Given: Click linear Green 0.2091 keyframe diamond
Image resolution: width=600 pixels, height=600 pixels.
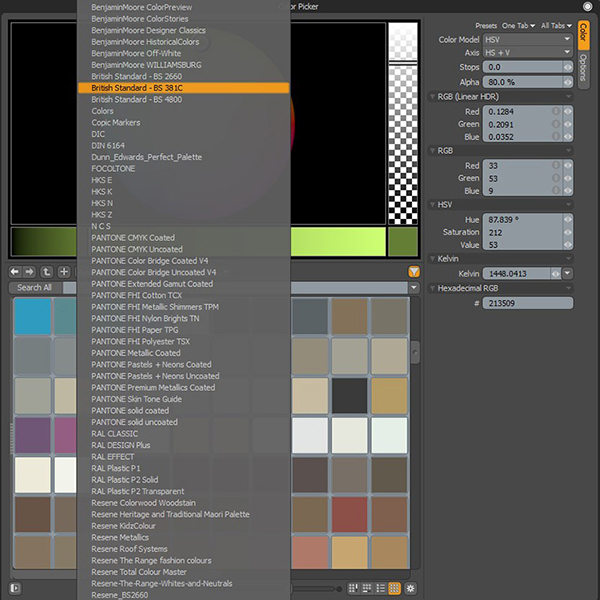Looking at the screenshot, I should (567, 124).
